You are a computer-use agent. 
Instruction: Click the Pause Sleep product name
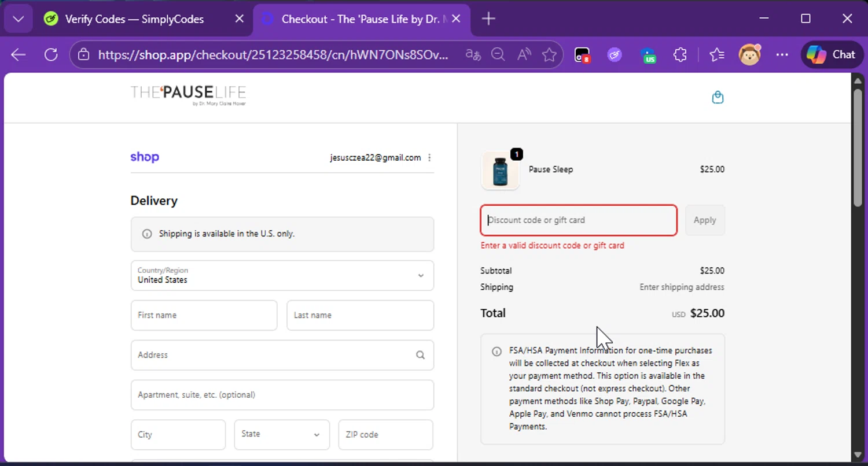[x=551, y=169]
